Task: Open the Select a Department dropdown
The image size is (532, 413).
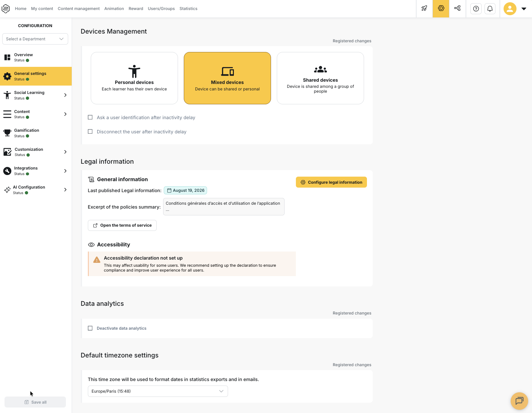Action: click(35, 39)
